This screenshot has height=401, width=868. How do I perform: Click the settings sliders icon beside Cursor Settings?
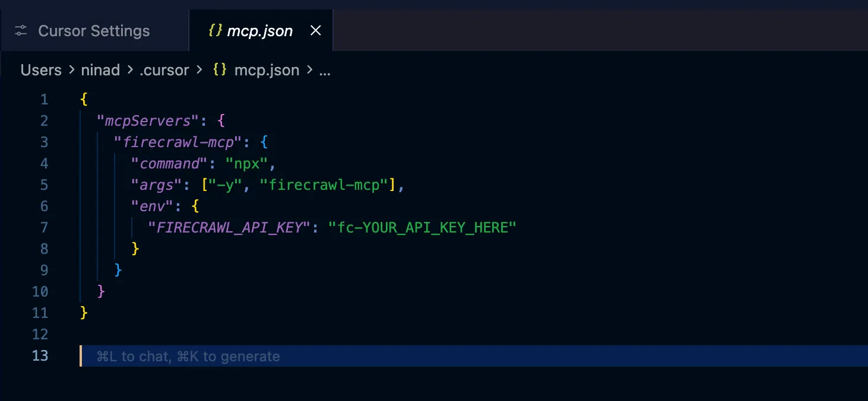[21, 30]
